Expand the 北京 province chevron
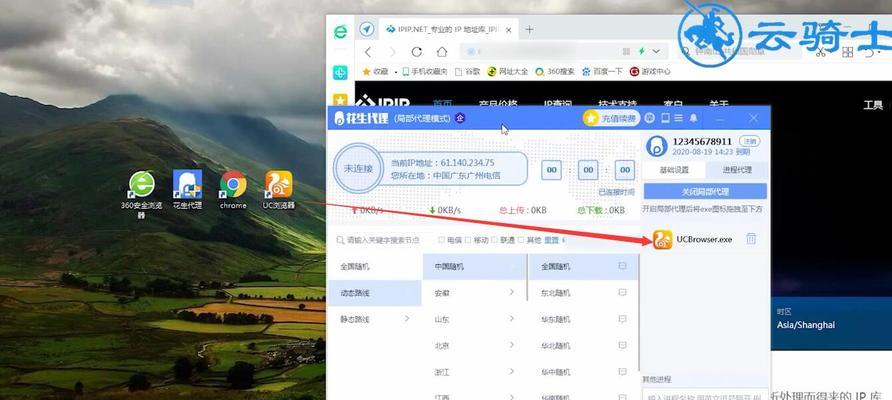This screenshot has height=400, width=892. click(512, 345)
